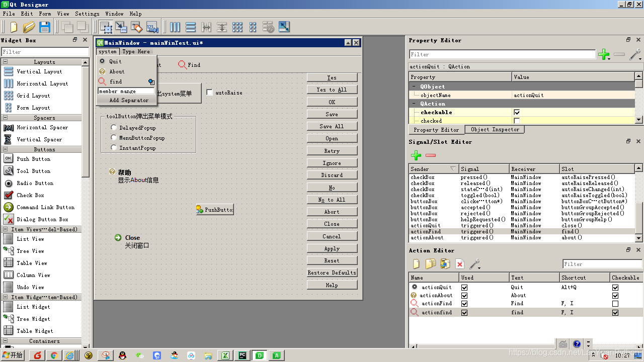Collapse the Containers category
The height and width of the screenshot is (362, 644).
[x=6, y=341]
